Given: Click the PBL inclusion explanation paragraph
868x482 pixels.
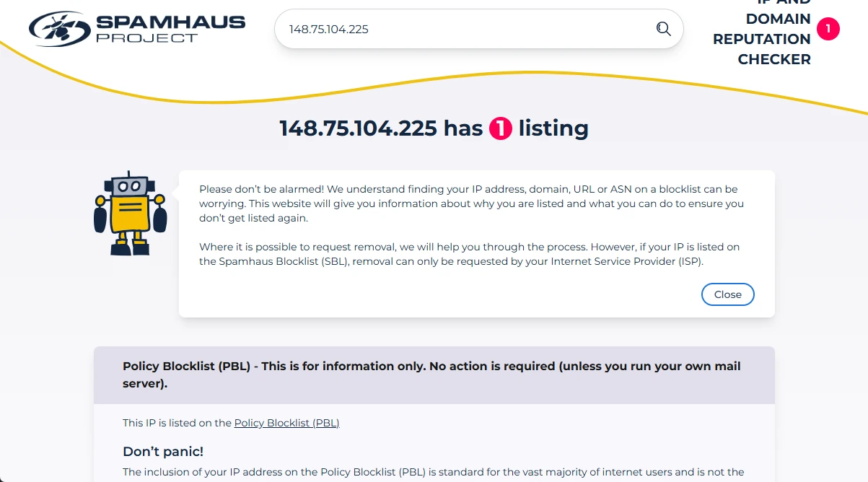Looking at the screenshot, I should coord(433,473).
